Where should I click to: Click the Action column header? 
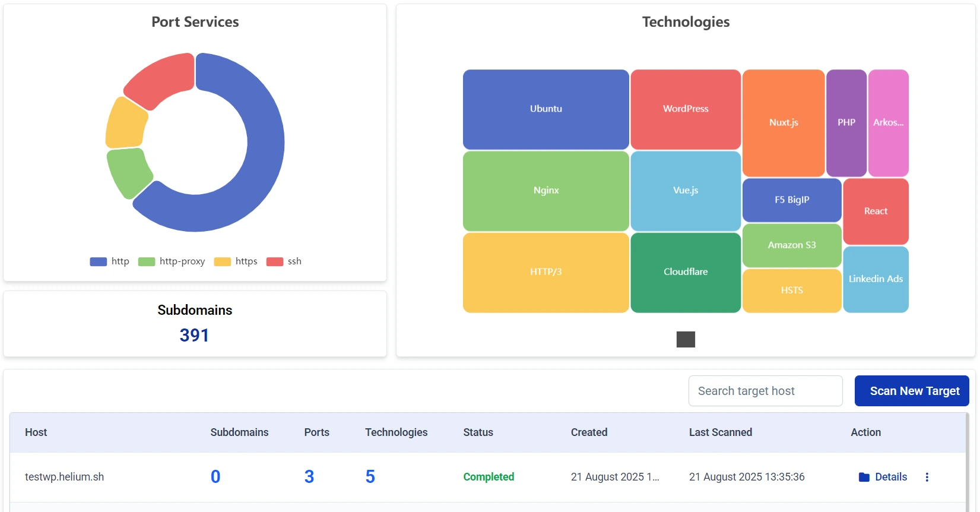coord(865,432)
